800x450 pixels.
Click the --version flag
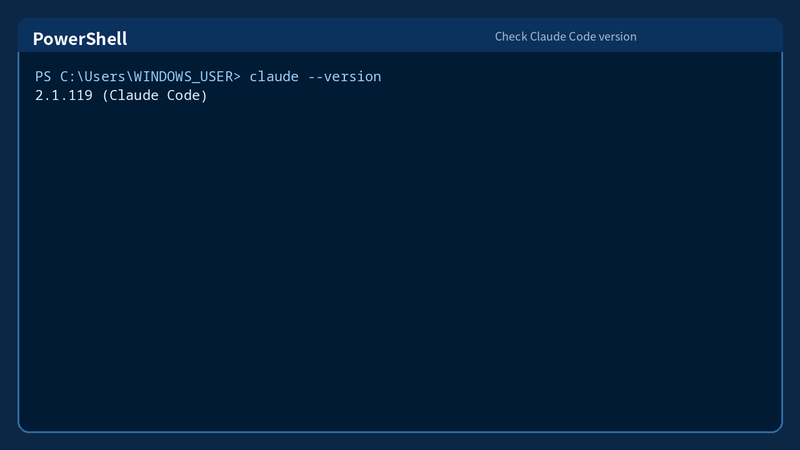tap(344, 77)
